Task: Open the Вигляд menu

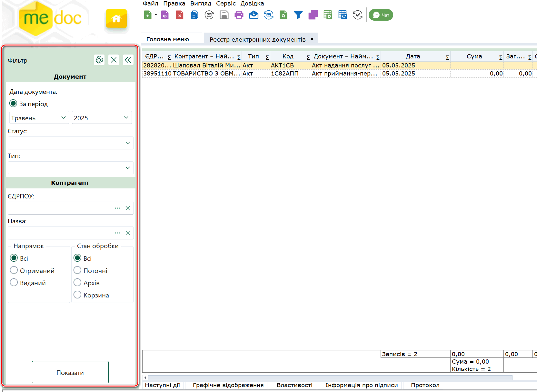Action: [201, 4]
